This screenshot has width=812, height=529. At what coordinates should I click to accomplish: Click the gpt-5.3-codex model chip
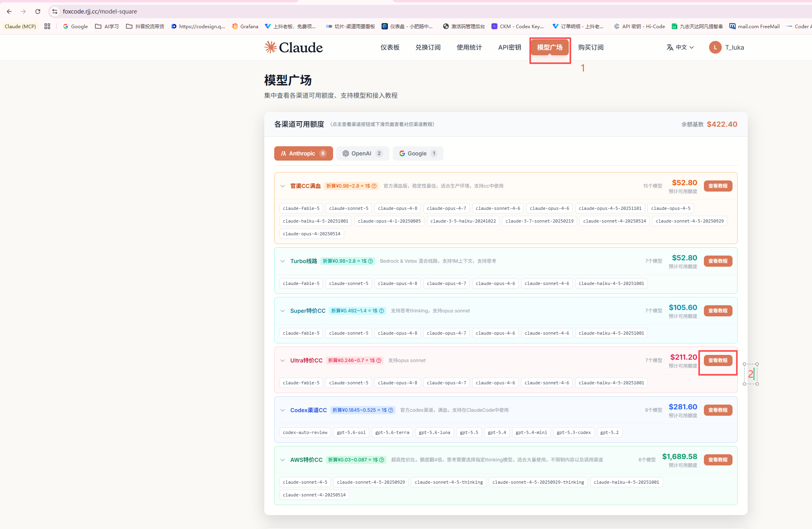coord(574,432)
